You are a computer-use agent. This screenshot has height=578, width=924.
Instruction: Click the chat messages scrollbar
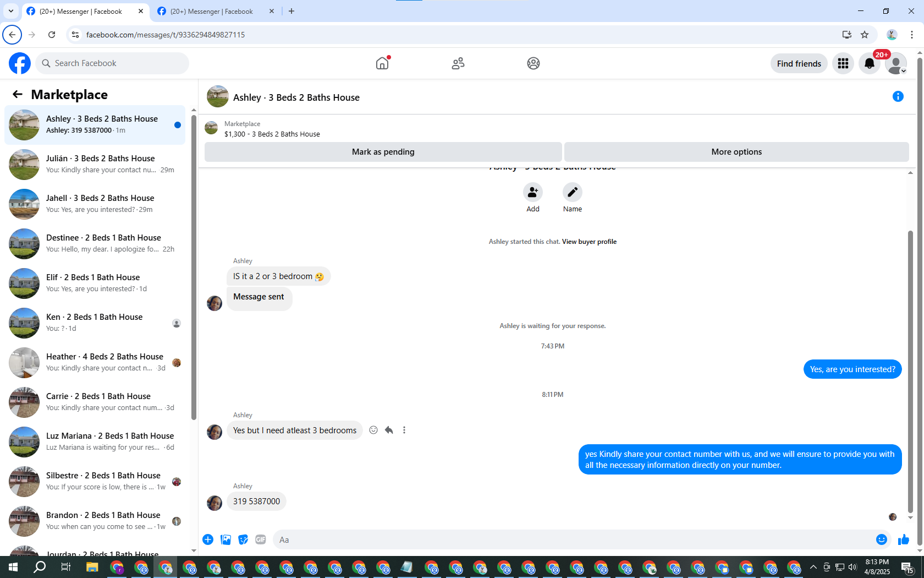[x=910, y=372]
